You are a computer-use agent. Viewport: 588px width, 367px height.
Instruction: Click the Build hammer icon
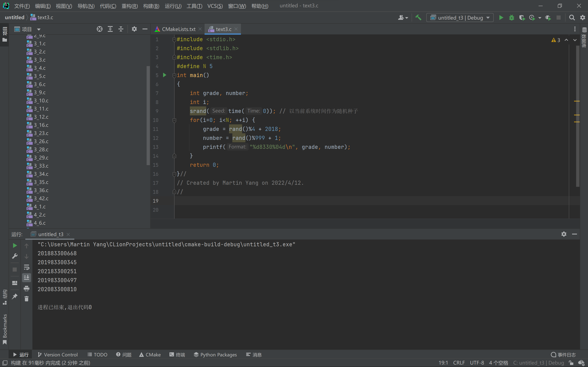(x=418, y=18)
